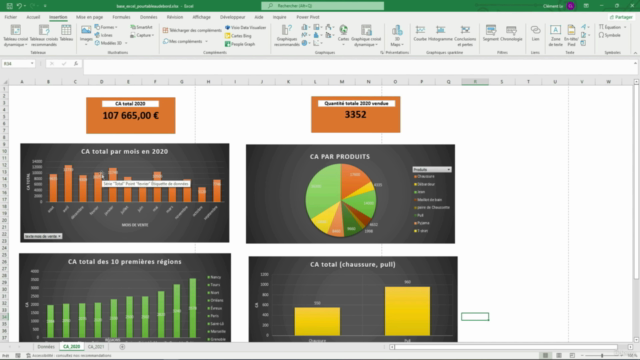Expand the Name Box dropdown arrow
The image size is (640, 360).
tap(32, 64)
